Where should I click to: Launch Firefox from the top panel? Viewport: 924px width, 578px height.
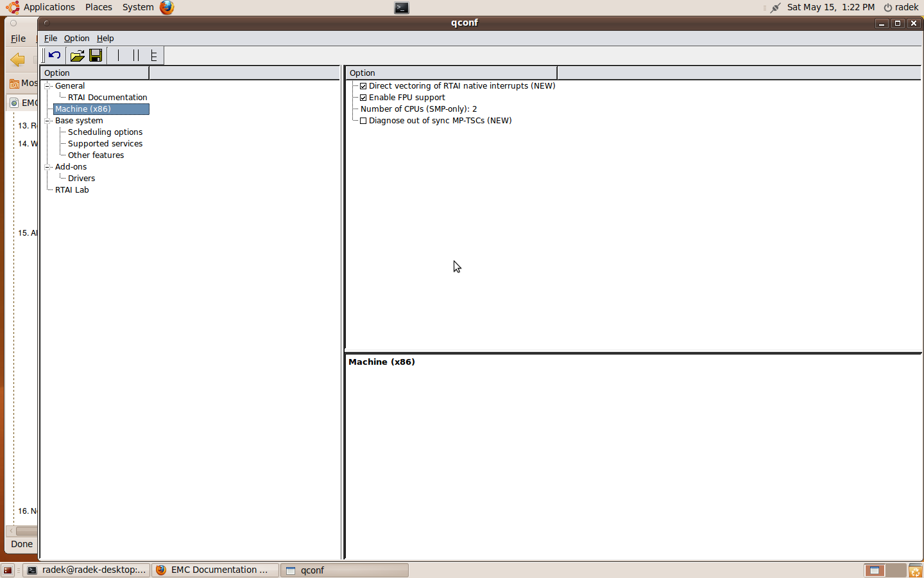167,7
